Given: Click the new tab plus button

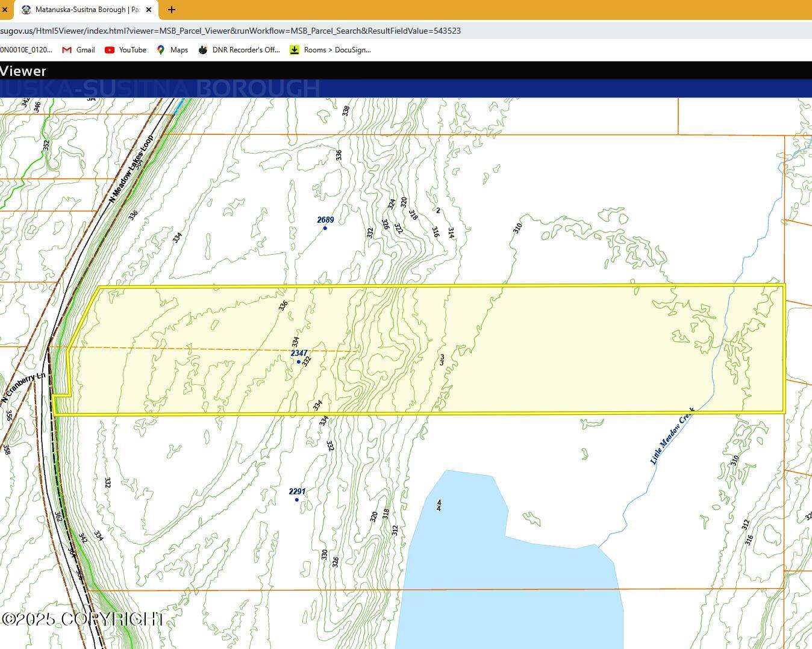Looking at the screenshot, I should coord(172,10).
